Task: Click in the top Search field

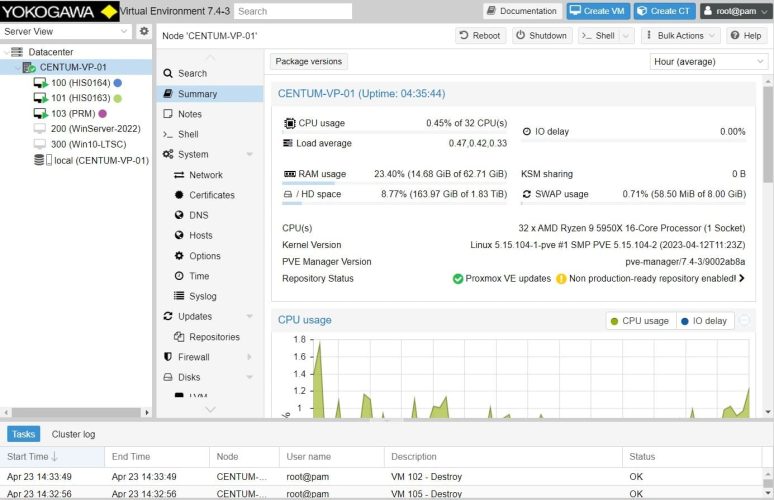Action: 293,11
